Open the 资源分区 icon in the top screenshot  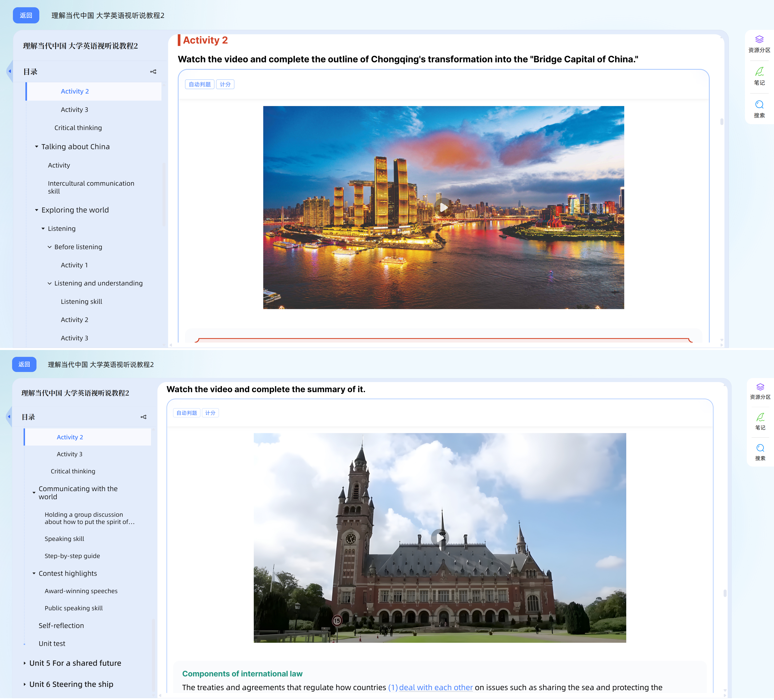pos(759,44)
